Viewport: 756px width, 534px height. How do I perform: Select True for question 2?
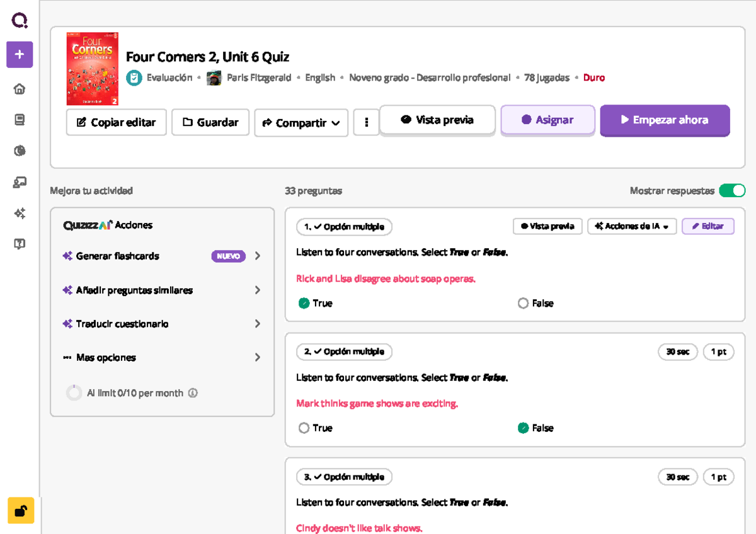(304, 428)
